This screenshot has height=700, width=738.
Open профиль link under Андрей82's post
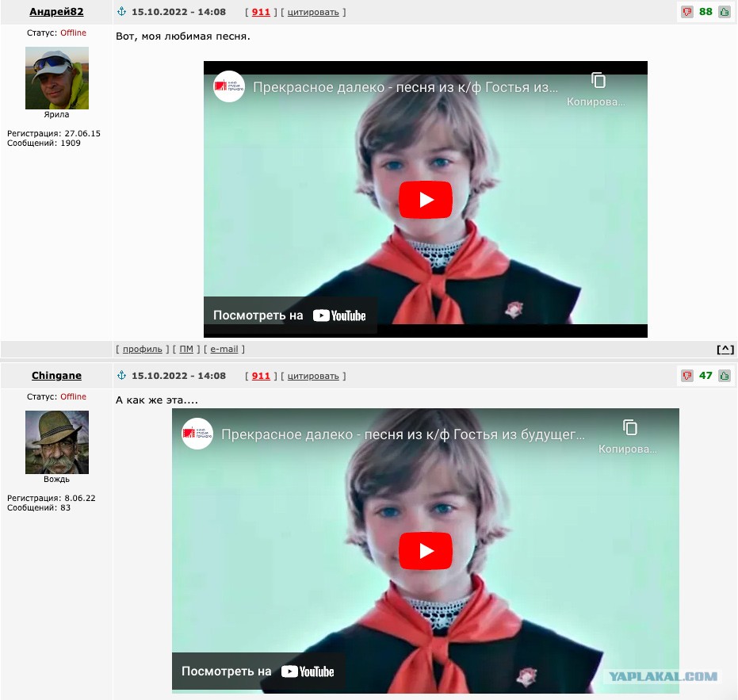point(142,350)
